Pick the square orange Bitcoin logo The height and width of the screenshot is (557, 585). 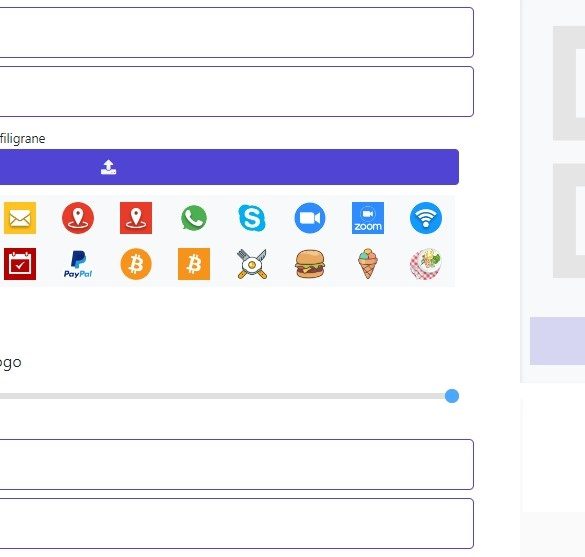pyautogui.click(x=194, y=264)
